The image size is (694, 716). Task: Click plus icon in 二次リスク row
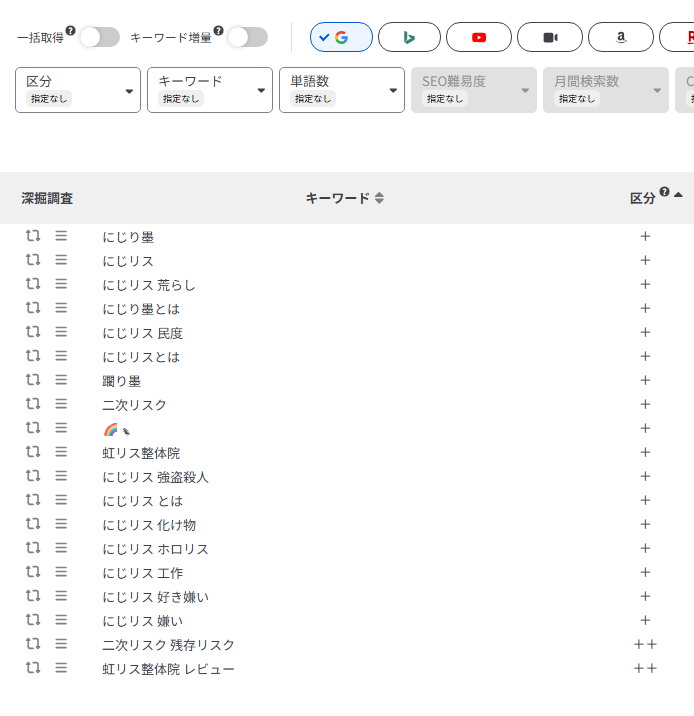(645, 404)
